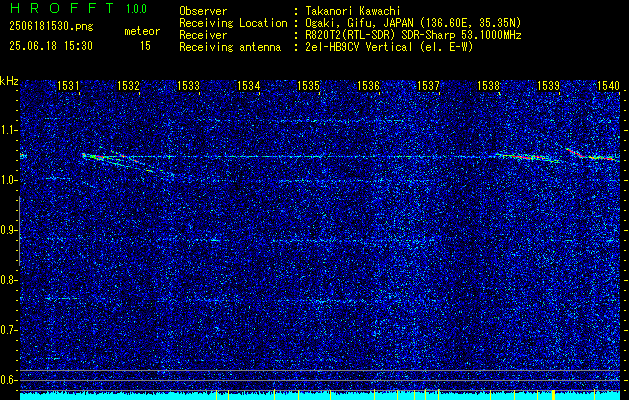This screenshot has width=629, height=400.
Task: Click the 0.9 kHz axis label
Action: (8, 231)
